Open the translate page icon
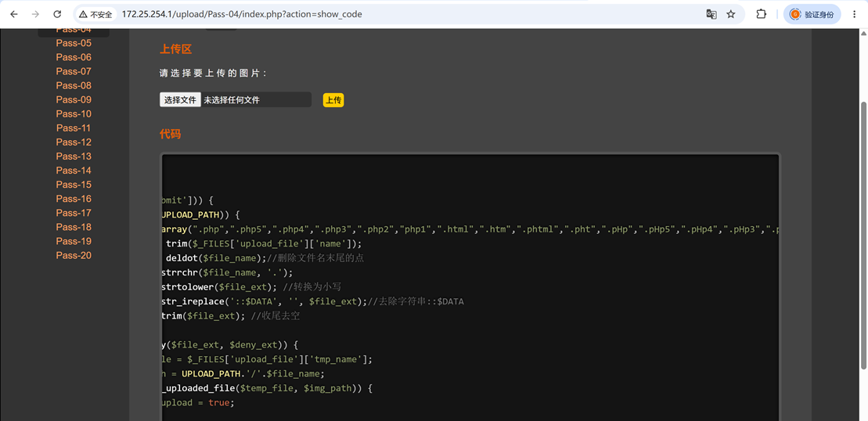Screen dimensions: 868x421 click(x=711, y=14)
